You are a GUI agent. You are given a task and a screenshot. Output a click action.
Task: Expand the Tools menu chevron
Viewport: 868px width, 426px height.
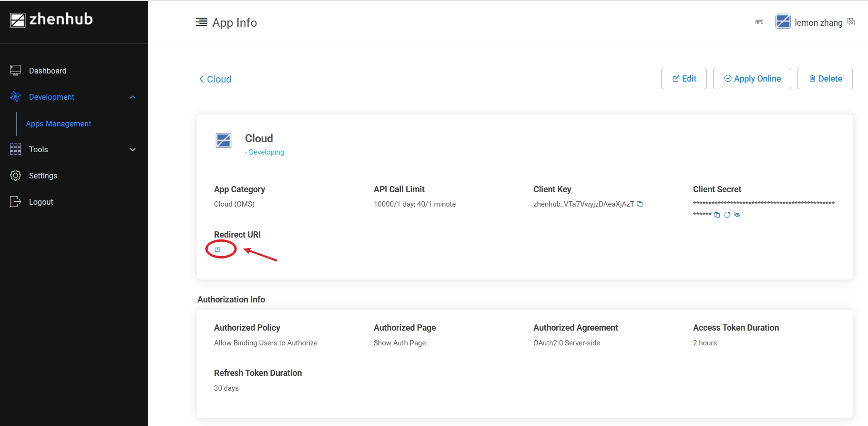click(133, 150)
